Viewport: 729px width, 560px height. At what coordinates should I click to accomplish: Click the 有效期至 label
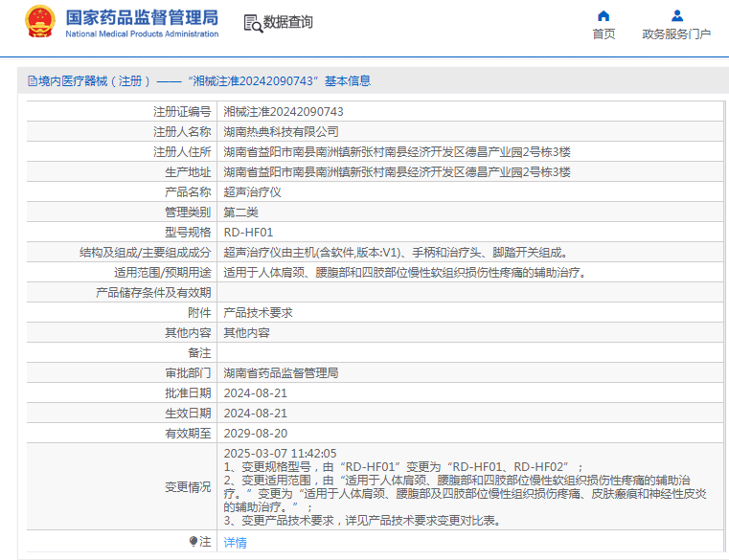pyautogui.click(x=188, y=434)
